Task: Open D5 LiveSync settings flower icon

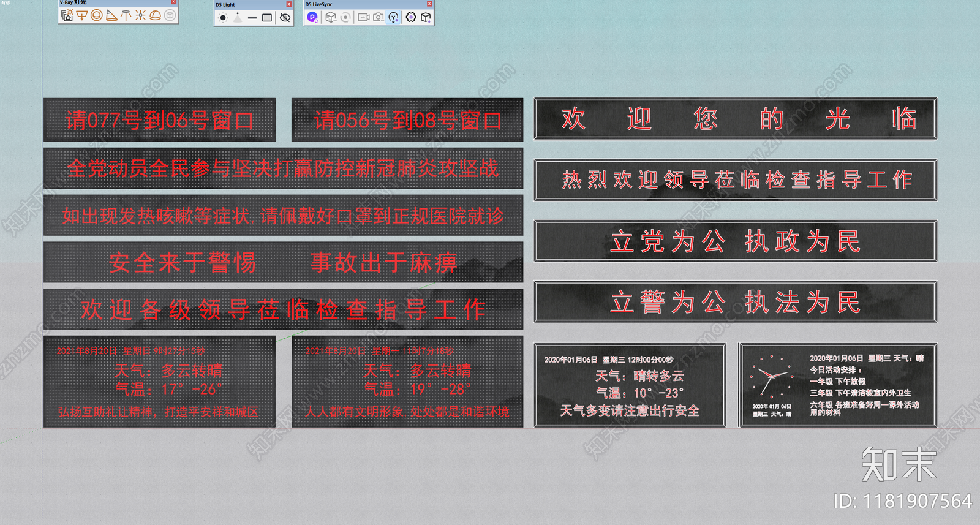Action: click(x=411, y=17)
